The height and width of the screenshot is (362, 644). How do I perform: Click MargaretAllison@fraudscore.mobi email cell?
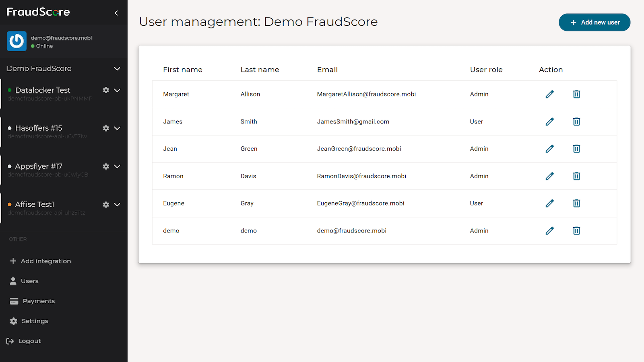(x=366, y=94)
